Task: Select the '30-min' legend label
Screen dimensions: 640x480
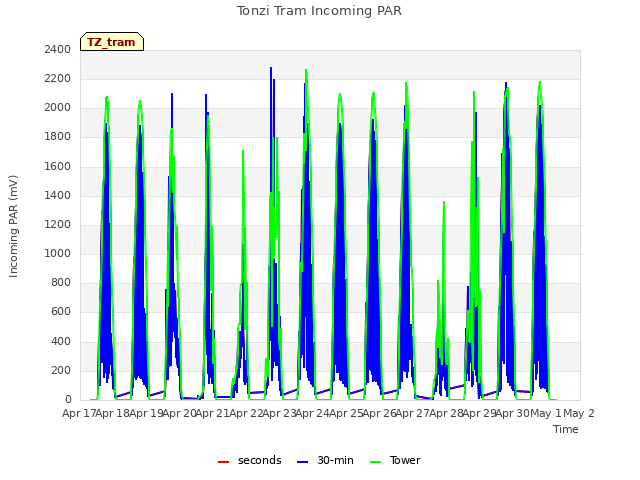Action: (335, 460)
